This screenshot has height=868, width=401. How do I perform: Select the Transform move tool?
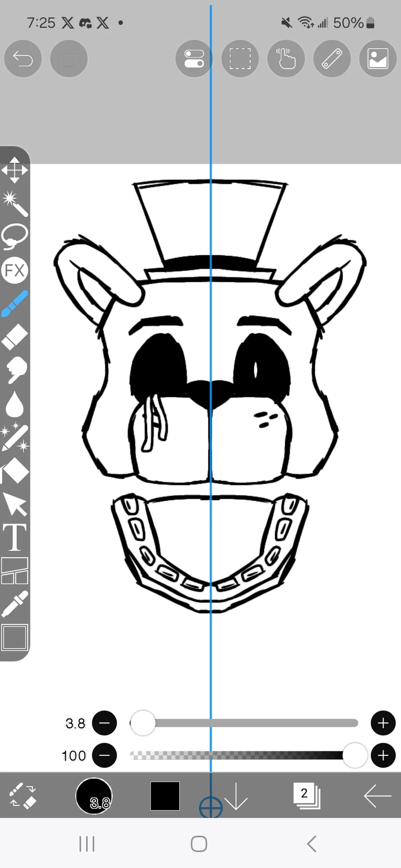pyautogui.click(x=14, y=170)
